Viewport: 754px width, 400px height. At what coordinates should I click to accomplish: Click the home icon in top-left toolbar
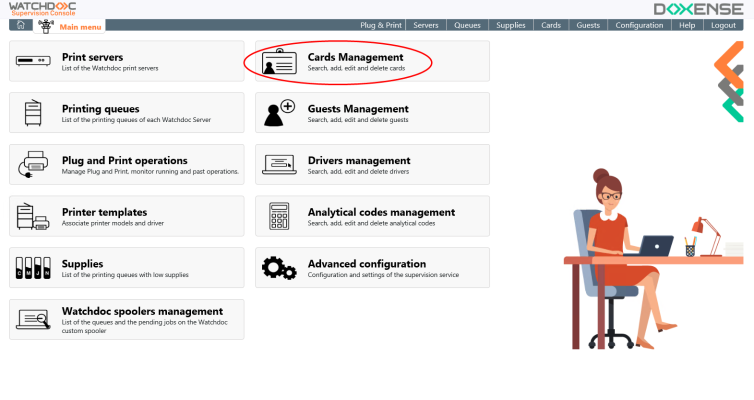pyautogui.click(x=20, y=25)
